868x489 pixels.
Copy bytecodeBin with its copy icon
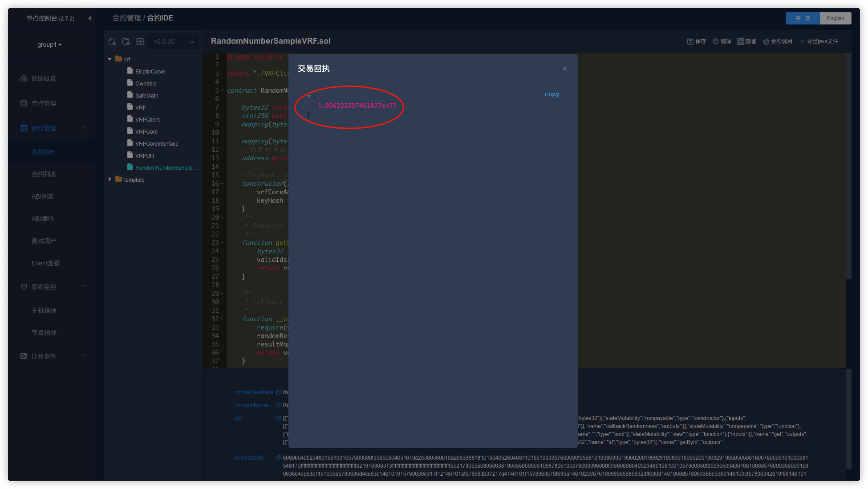click(x=278, y=458)
